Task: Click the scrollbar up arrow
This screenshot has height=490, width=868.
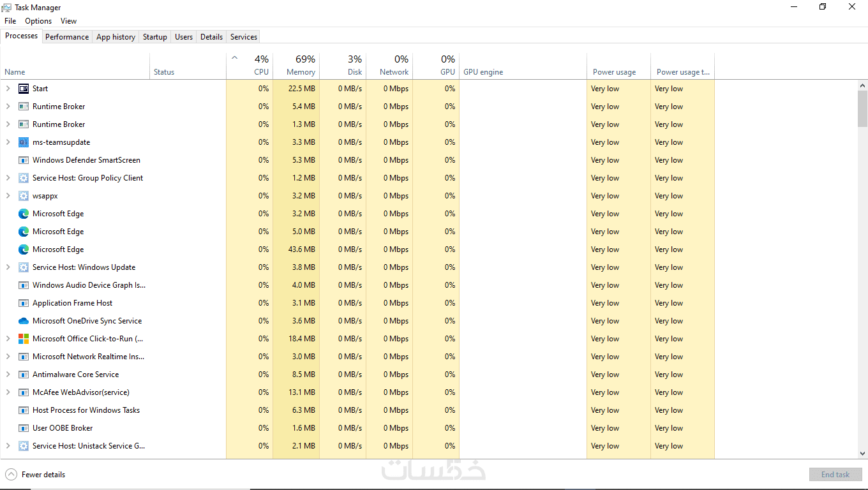Action: coord(862,85)
